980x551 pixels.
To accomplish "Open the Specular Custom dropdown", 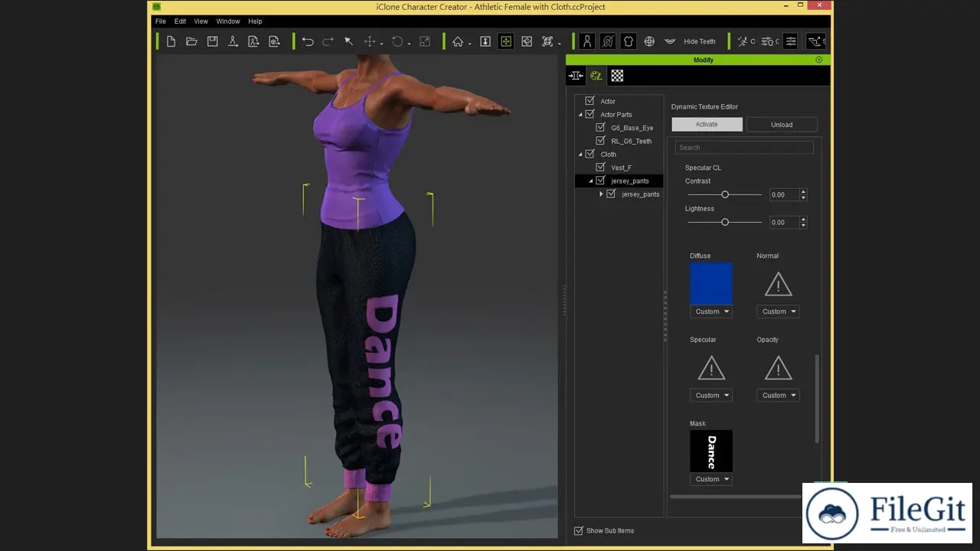I will (711, 395).
